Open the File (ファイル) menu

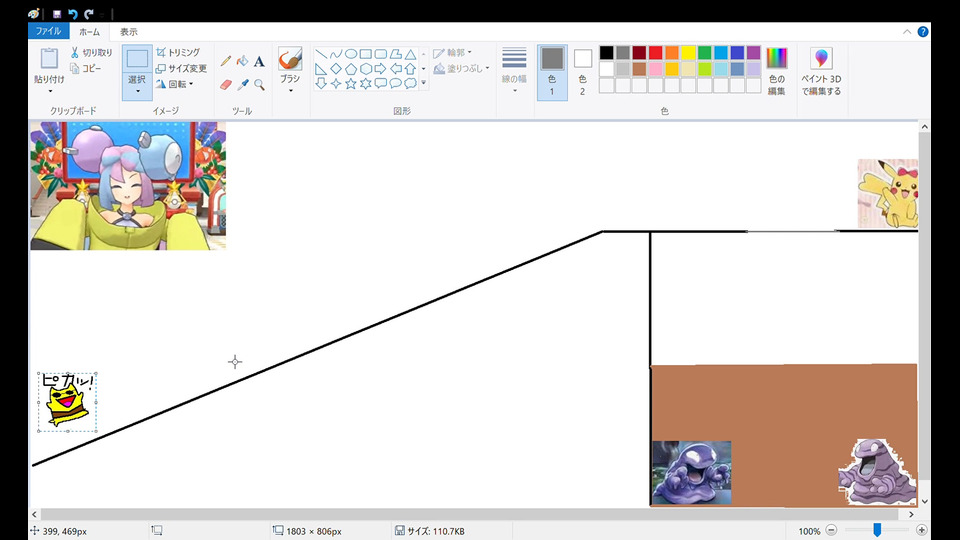(48, 31)
